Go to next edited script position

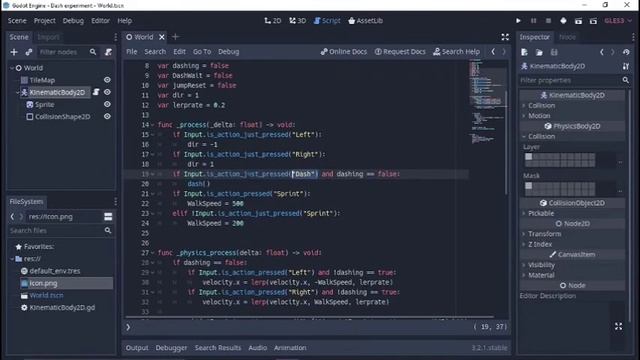tap(504, 52)
